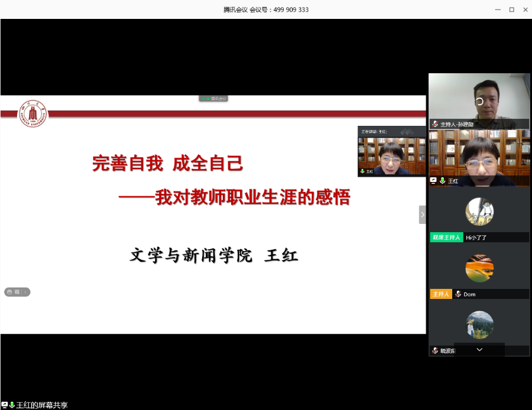Click muted mic icon beside 主持人-孙建勋
This screenshot has height=410, width=532.
coord(434,124)
